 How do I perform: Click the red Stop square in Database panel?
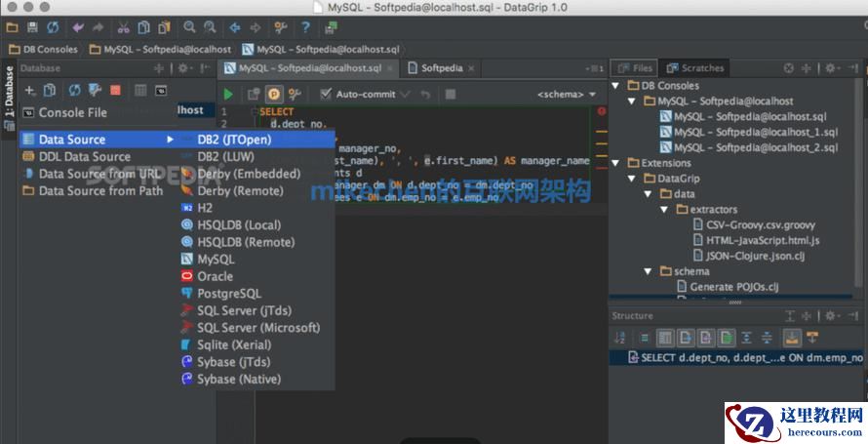115,90
